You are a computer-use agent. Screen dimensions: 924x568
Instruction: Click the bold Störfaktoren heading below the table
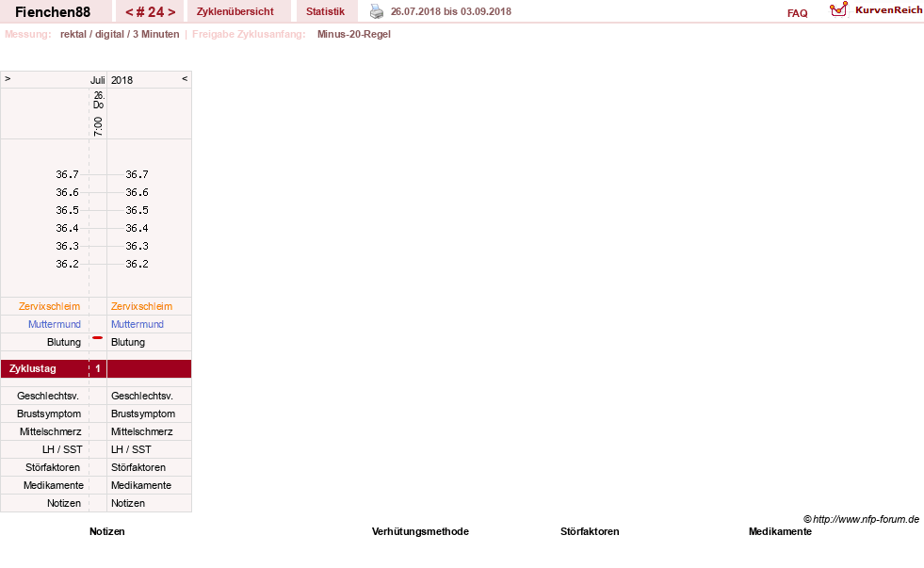pyautogui.click(x=590, y=531)
